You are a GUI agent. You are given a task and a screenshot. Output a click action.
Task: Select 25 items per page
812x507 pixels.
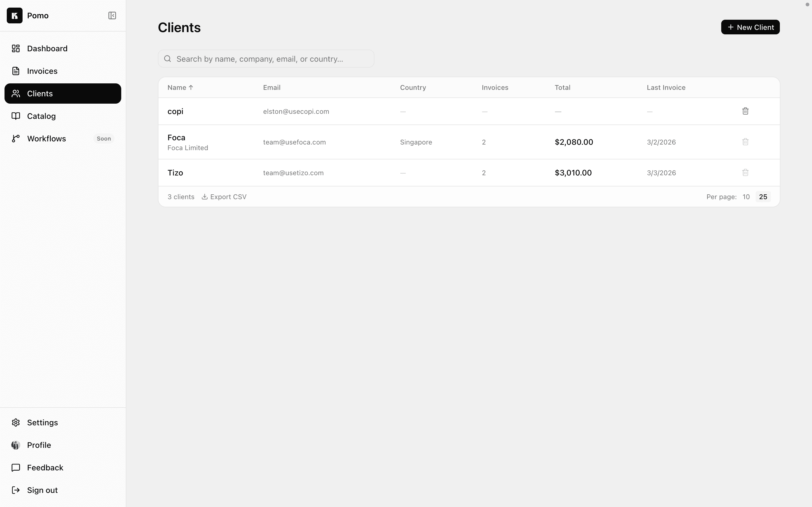[763, 197]
